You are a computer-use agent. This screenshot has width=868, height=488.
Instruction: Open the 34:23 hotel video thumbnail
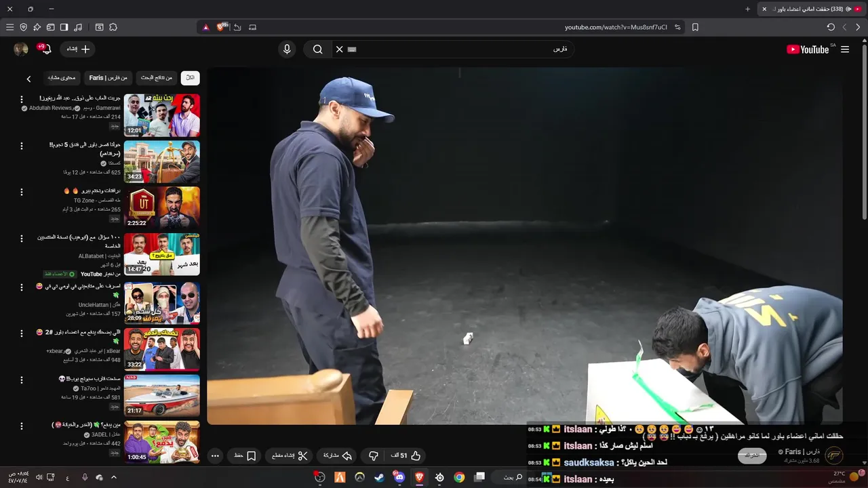(162, 161)
